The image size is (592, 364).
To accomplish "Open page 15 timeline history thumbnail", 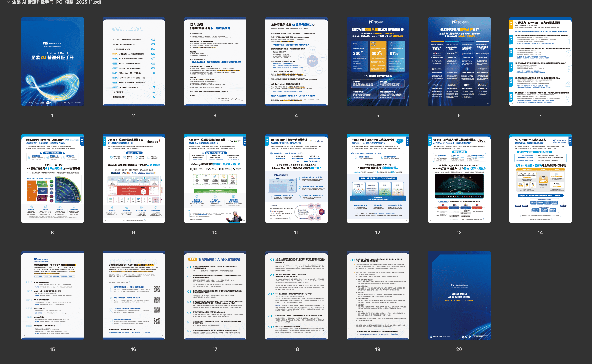I will click(x=52, y=295).
